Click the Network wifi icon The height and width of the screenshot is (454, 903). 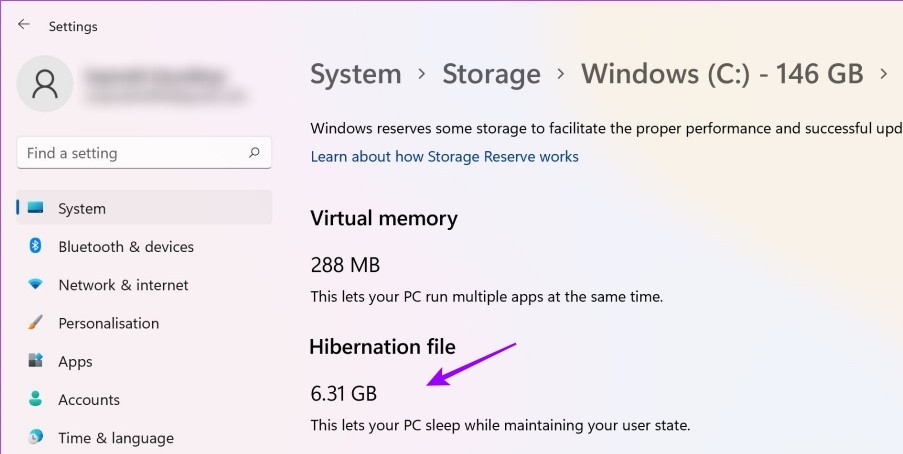point(36,285)
